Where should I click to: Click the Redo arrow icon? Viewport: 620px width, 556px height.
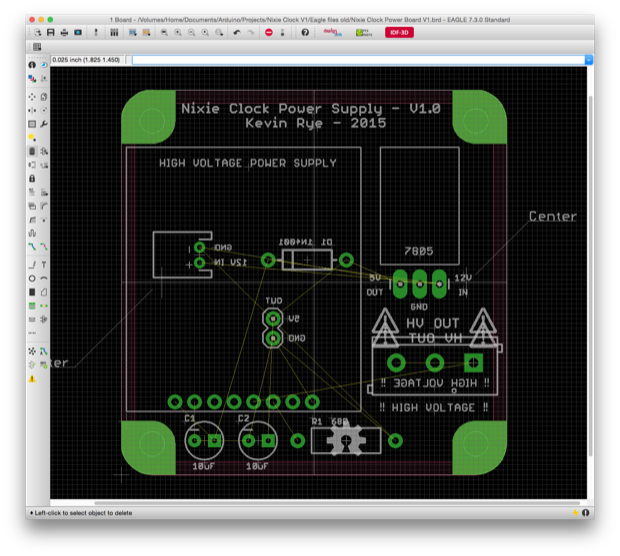[251, 32]
